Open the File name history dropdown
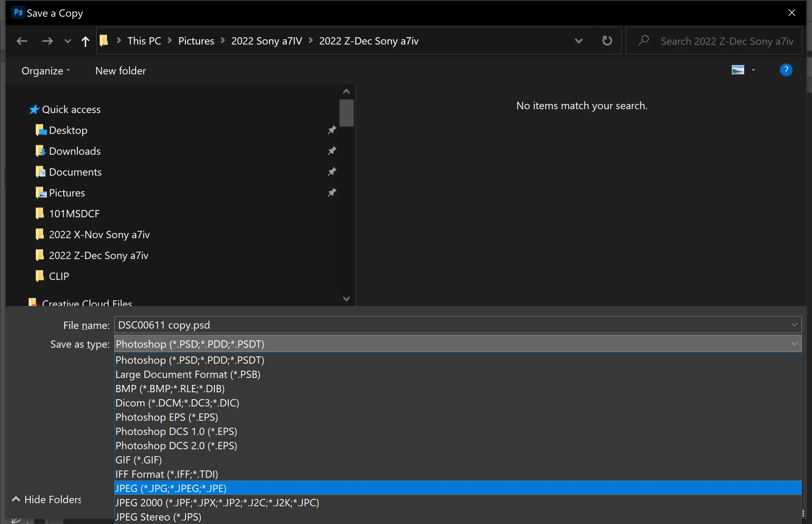 (794, 325)
